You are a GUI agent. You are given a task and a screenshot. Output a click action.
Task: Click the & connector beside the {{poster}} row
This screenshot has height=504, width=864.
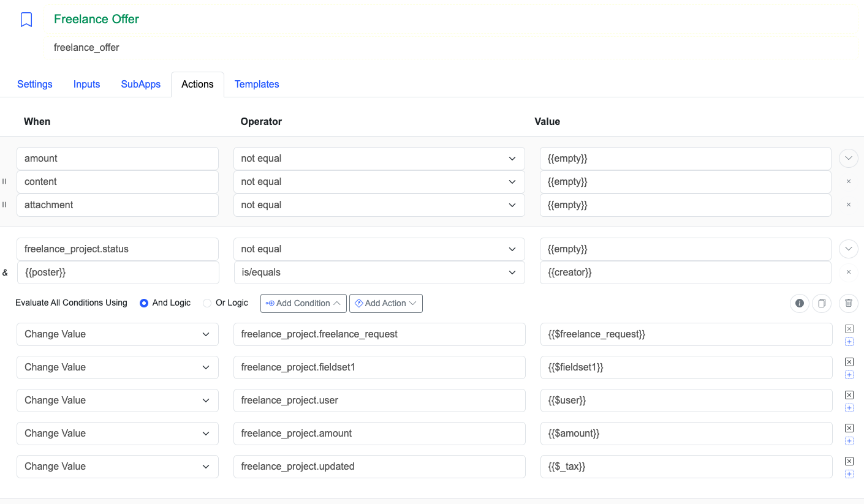point(5,273)
